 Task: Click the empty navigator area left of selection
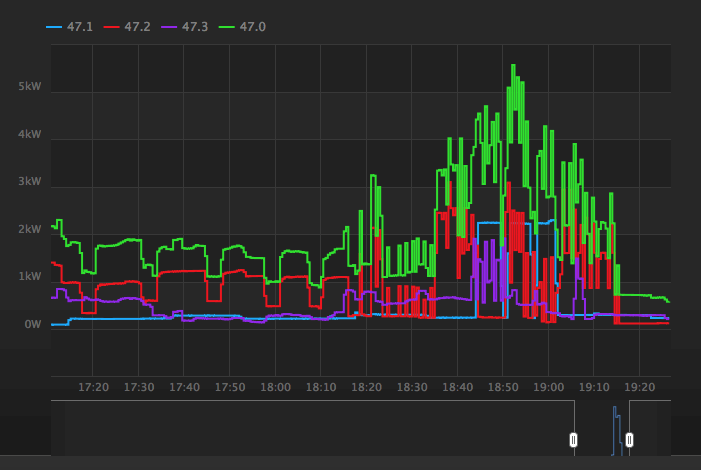(300, 428)
